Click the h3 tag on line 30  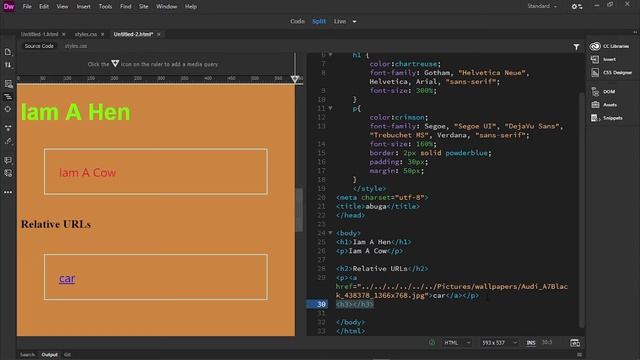[x=354, y=304]
